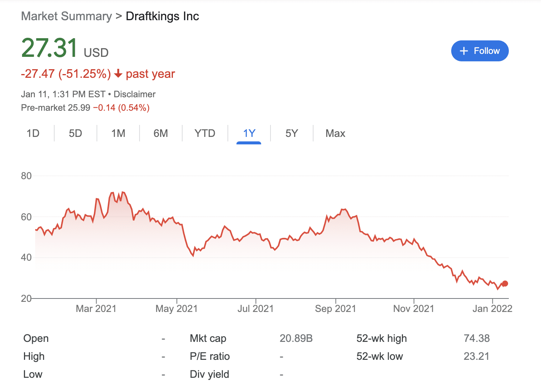The image size is (541, 392).
Task: Click the Sep 2021 axis label
Action: tap(336, 309)
